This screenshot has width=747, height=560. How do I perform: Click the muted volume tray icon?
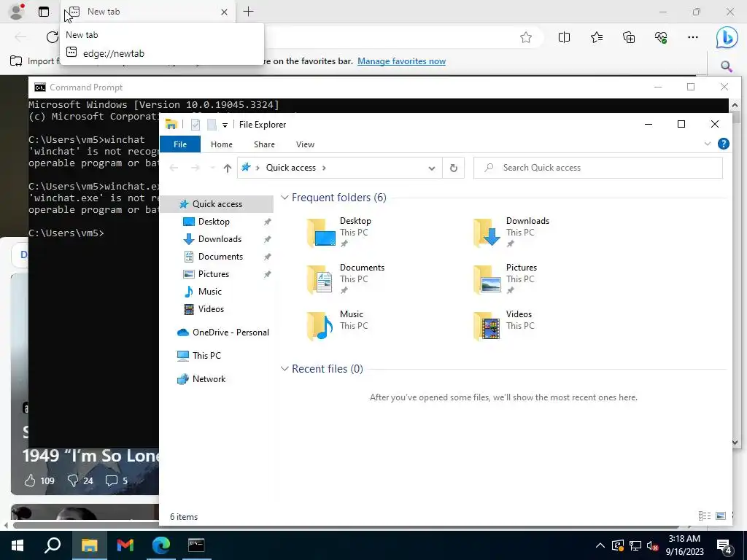click(x=652, y=545)
